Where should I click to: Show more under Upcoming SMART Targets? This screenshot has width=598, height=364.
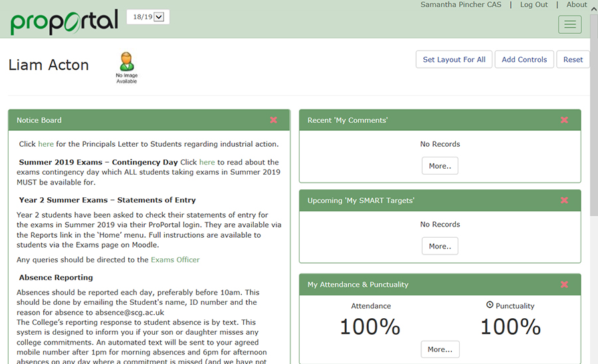pyautogui.click(x=439, y=246)
